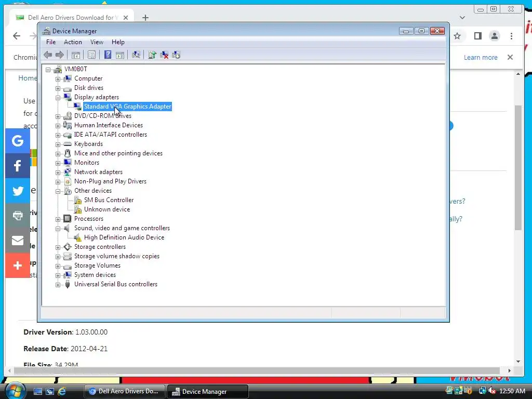The image size is (532, 399).
Task: Click the browser back arrow button
Action: (17, 36)
